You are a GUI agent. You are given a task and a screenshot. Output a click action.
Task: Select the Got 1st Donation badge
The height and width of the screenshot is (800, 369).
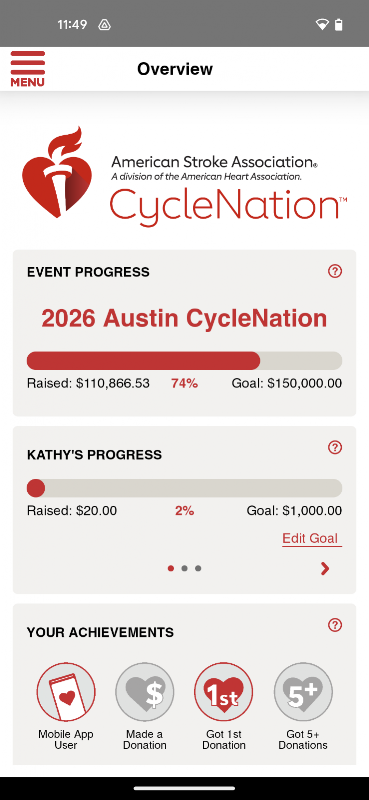[224, 692]
